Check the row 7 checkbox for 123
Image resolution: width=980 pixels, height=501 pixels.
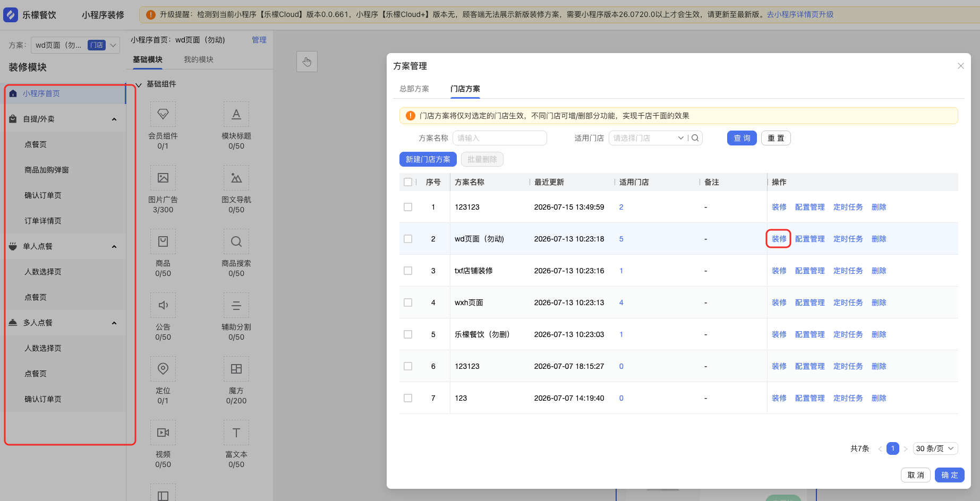pyautogui.click(x=408, y=398)
